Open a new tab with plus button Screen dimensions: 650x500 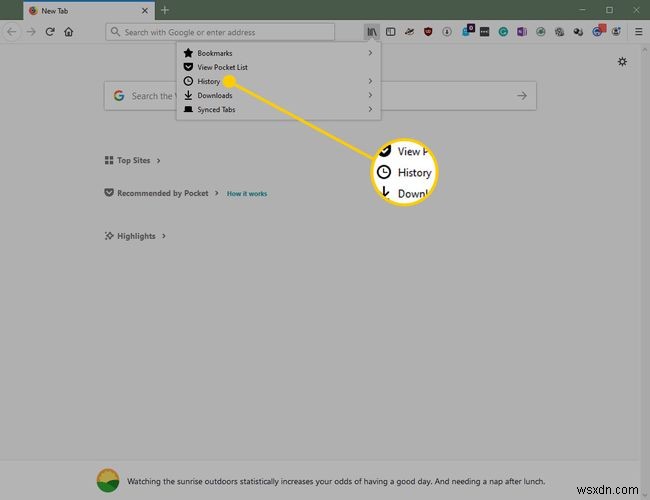point(165,10)
